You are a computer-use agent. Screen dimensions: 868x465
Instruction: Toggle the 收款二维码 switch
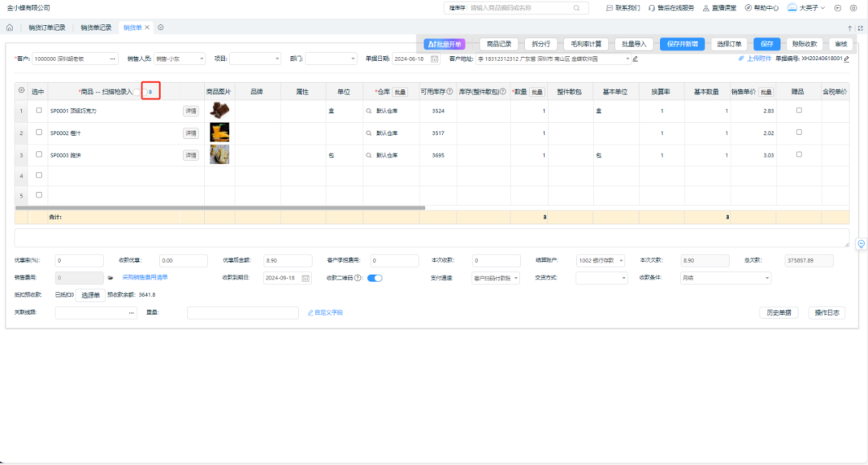(x=375, y=278)
